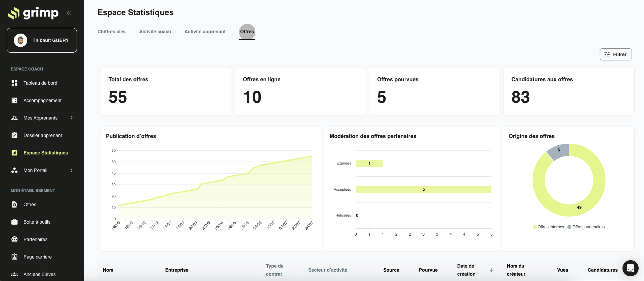Viewport: 644px width, 281px height.
Task: Click Secteur d'activité column header
Action: (x=328, y=270)
